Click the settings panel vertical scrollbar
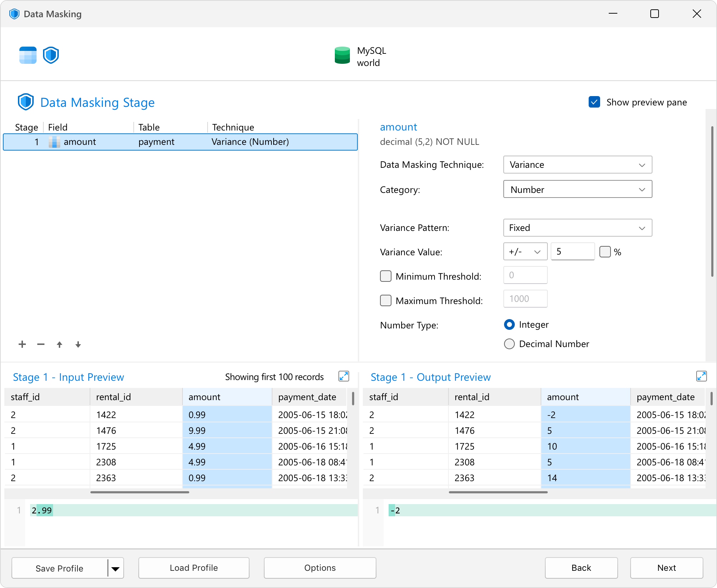This screenshot has height=588, width=717. click(712, 201)
